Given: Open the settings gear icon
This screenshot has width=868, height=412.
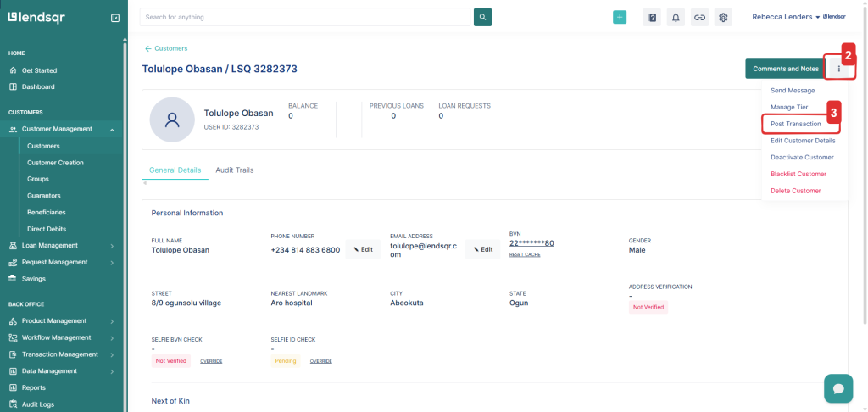Looking at the screenshot, I should coord(723,17).
